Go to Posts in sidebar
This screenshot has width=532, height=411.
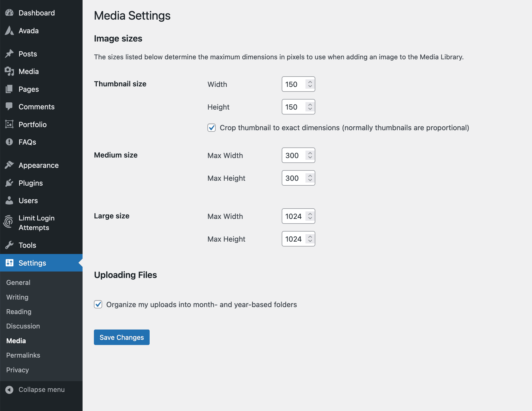pyautogui.click(x=41, y=54)
